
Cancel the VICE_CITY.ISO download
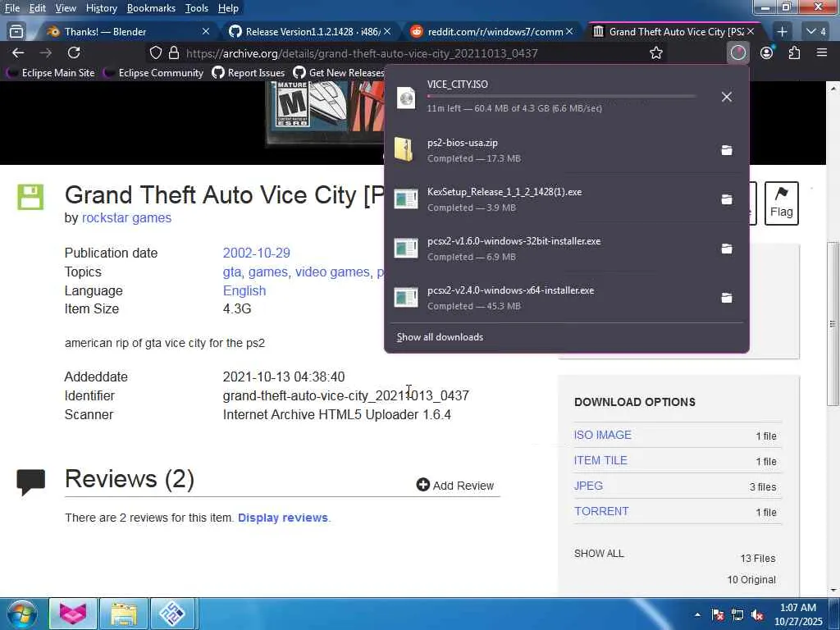pos(727,97)
